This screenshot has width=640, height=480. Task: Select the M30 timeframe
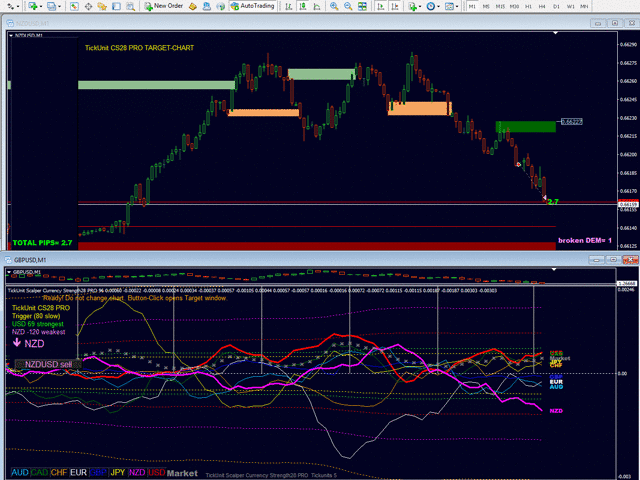tap(514, 7)
